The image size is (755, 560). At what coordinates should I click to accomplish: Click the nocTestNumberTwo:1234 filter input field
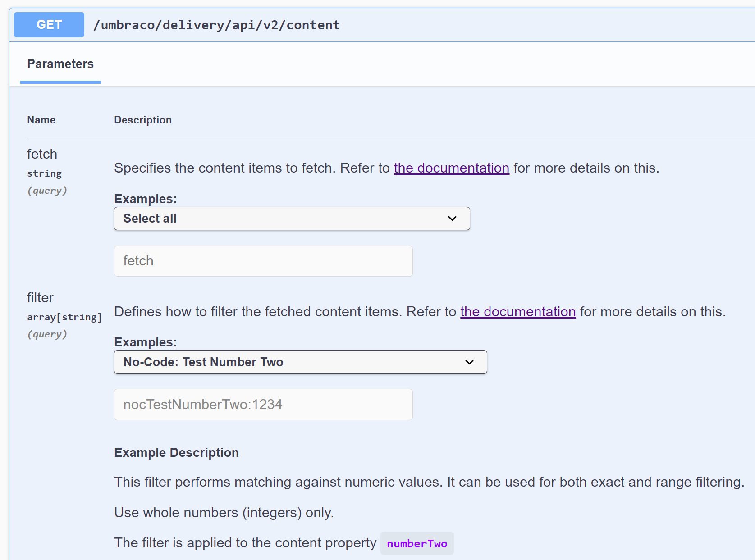click(263, 405)
